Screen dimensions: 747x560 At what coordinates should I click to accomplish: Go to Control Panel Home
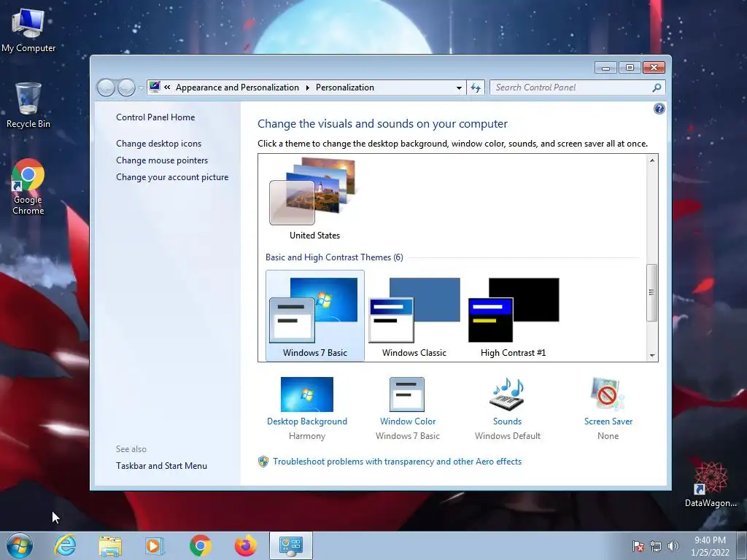[x=155, y=117]
